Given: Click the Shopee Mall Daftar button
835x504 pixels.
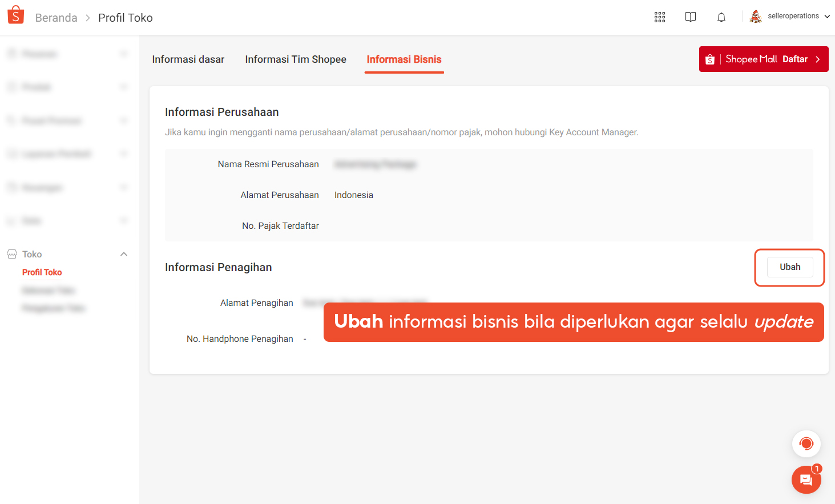Looking at the screenshot, I should [x=764, y=59].
